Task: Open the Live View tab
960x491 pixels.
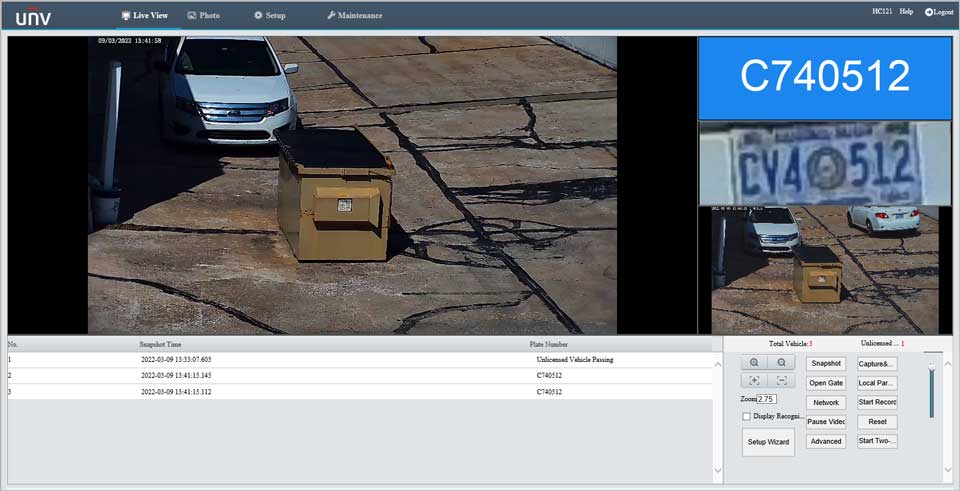Action: tap(144, 16)
